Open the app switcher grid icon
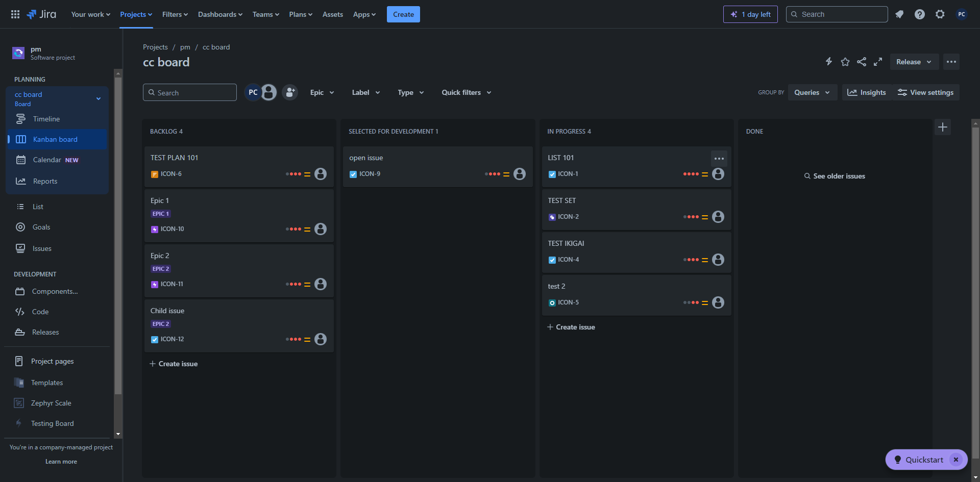 pyautogui.click(x=15, y=14)
